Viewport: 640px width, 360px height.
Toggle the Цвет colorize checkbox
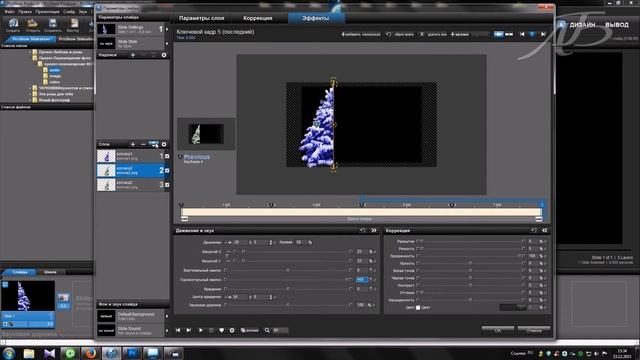point(418,307)
